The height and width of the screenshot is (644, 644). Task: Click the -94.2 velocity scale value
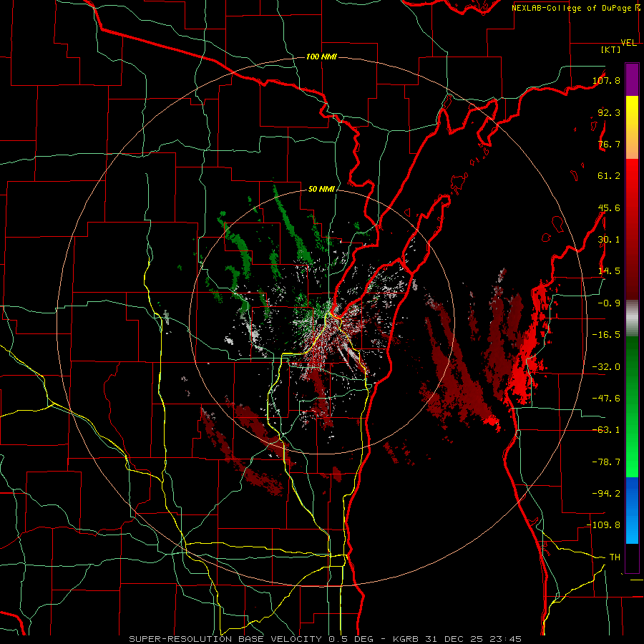click(x=606, y=493)
